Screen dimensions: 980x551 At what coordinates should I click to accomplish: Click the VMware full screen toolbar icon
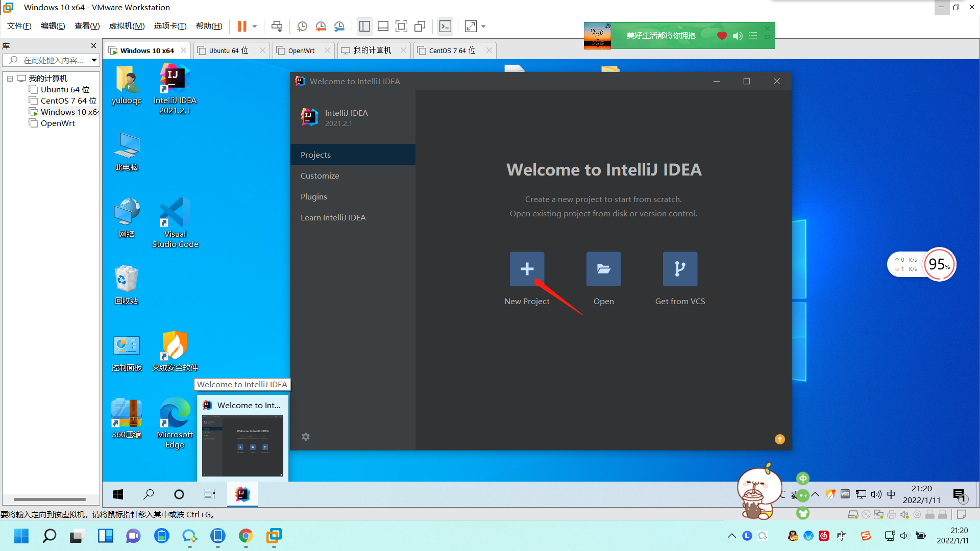tap(402, 26)
